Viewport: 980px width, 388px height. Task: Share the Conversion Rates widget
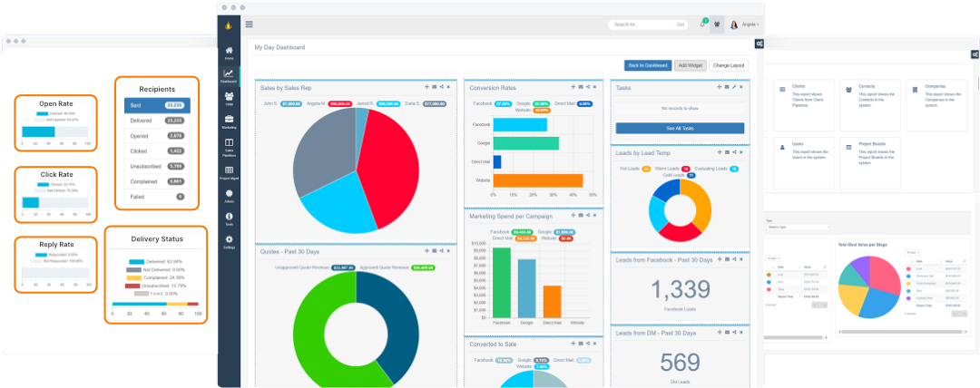point(586,87)
